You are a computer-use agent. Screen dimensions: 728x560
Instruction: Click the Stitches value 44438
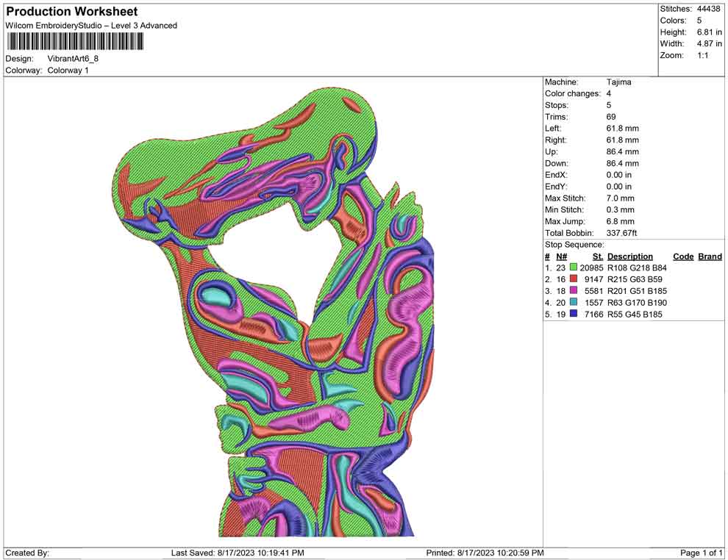pos(707,9)
